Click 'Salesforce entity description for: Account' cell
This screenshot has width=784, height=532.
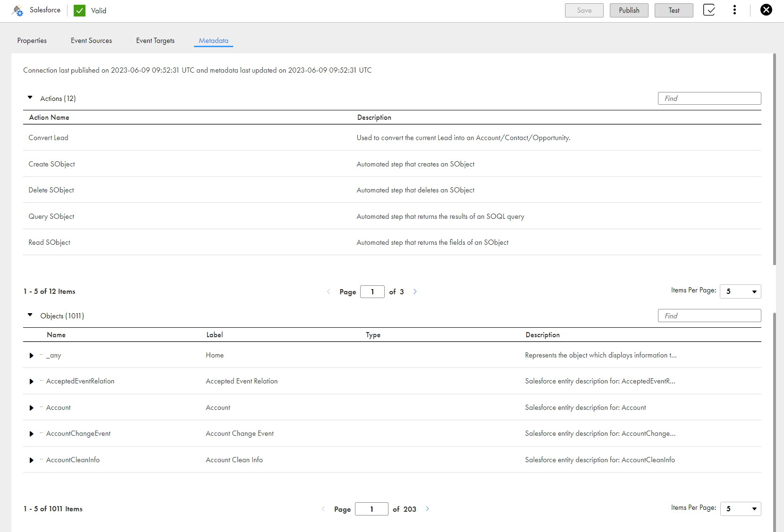coord(586,407)
